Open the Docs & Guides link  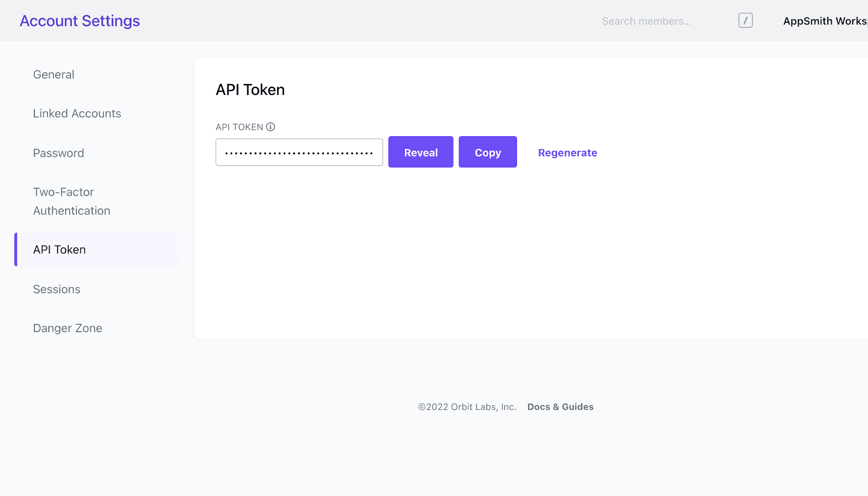[560, 407]
